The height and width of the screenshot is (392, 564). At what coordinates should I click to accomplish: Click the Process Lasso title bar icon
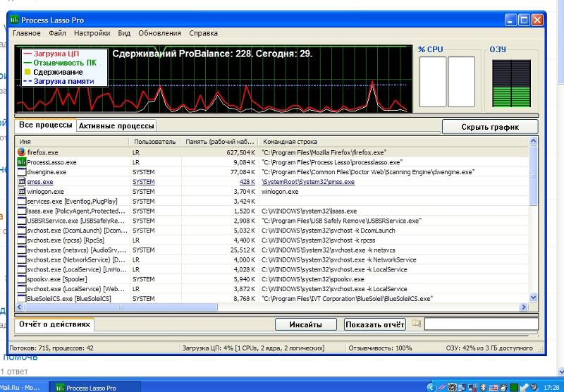(14, 20)
